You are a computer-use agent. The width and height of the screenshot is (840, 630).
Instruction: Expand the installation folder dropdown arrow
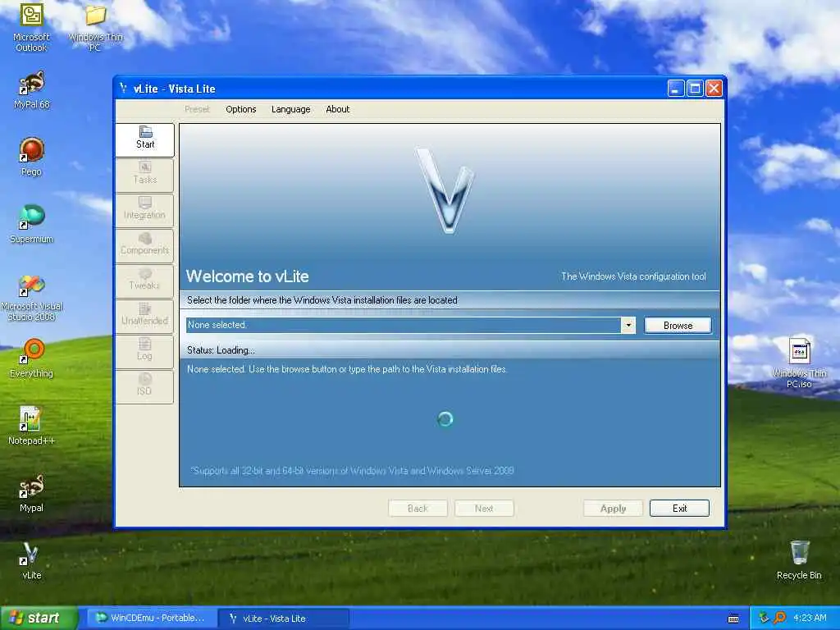628,325
